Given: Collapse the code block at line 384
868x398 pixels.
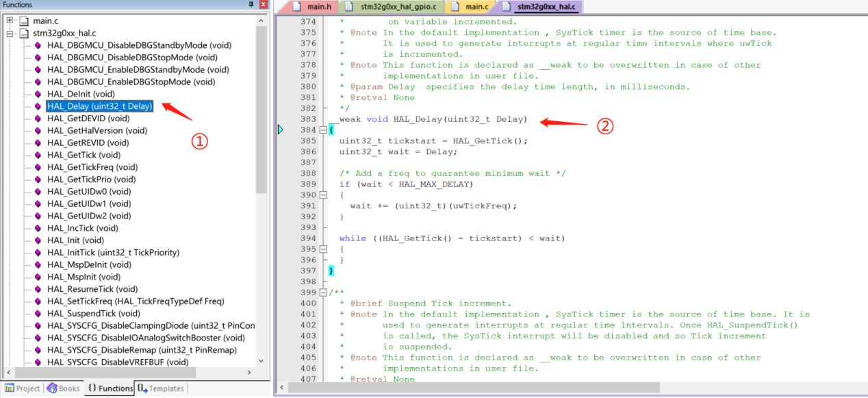Looking at the screenshot, I should point(323,130).
